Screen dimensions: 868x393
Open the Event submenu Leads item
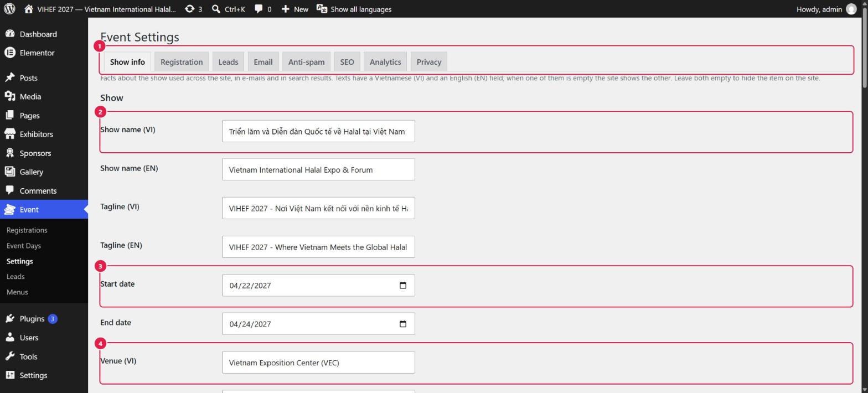pyautogui.click(x=15, y=276)
